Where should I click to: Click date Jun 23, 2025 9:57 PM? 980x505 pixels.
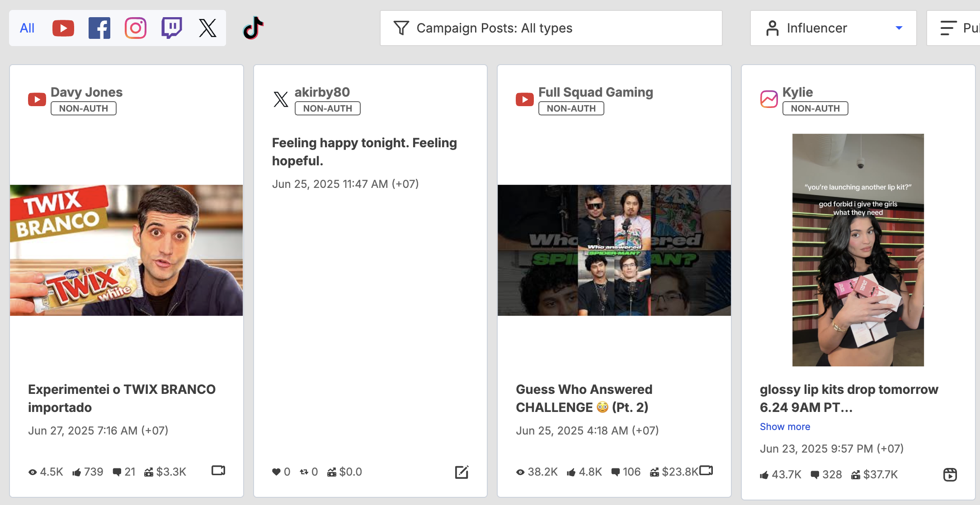click(x=832, y=449)
